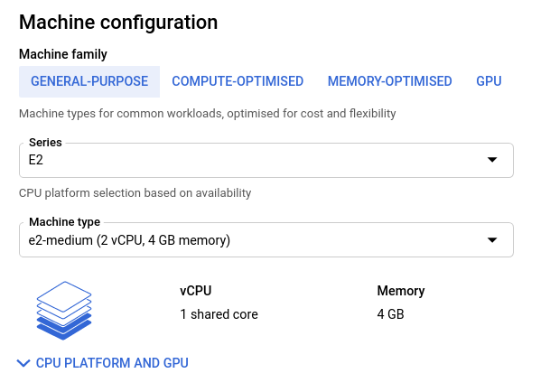This screenshot has width=550, height=392.
Task: Switch to the GENERAL-PURPOSE machine family tab
Action: 89,81
